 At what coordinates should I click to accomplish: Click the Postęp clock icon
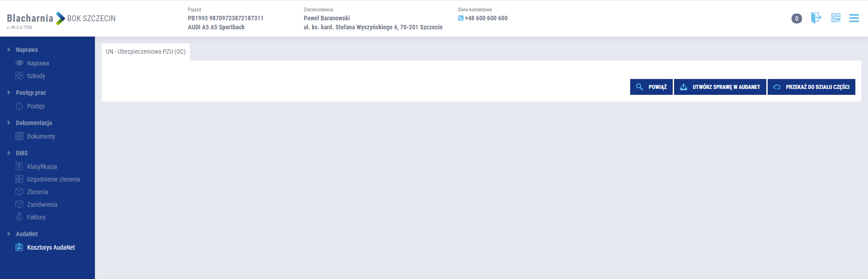(x=19, y=106)
